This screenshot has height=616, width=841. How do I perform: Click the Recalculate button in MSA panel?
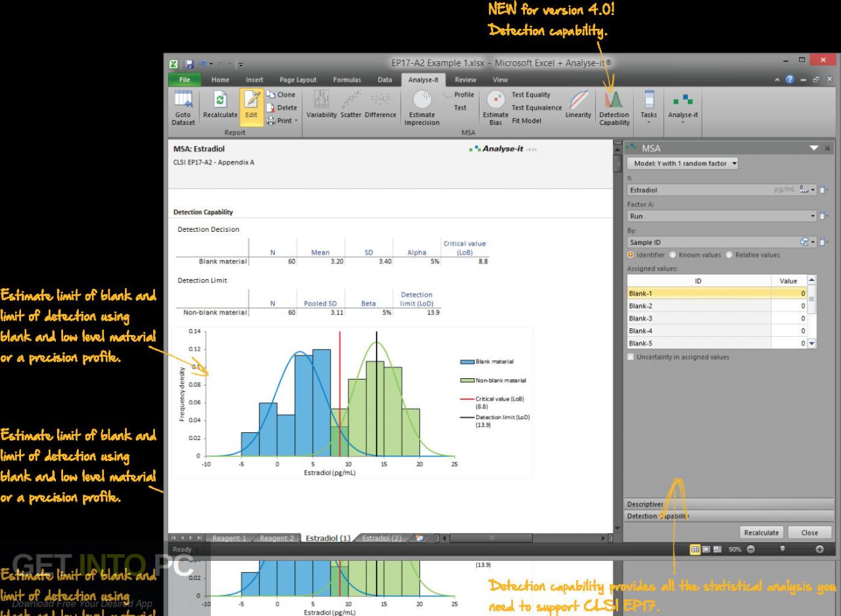pos(761,533)
